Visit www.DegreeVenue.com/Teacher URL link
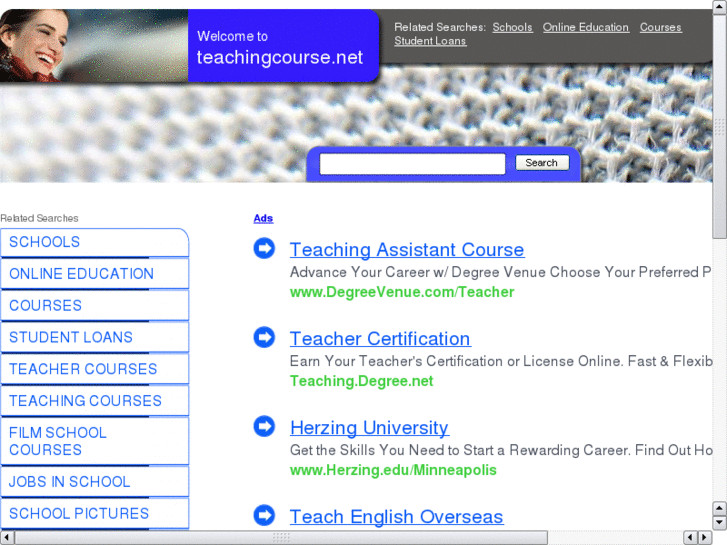Image resolution: width=727 pixels, height=545 pixels. tap(402, 292)
